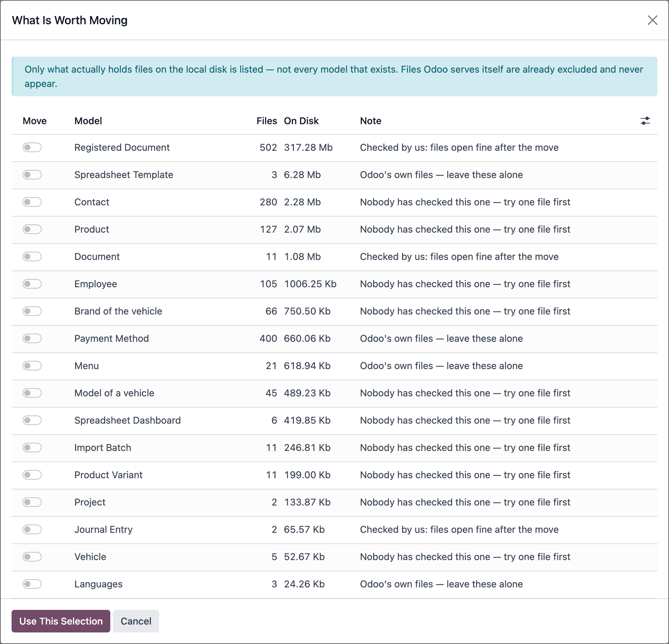
Task: Enable Move switch on Product row
Action: point(32,229)
